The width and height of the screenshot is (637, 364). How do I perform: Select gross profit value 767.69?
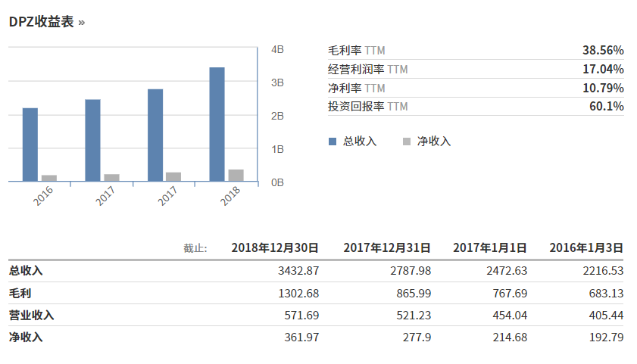pos(510,293)
